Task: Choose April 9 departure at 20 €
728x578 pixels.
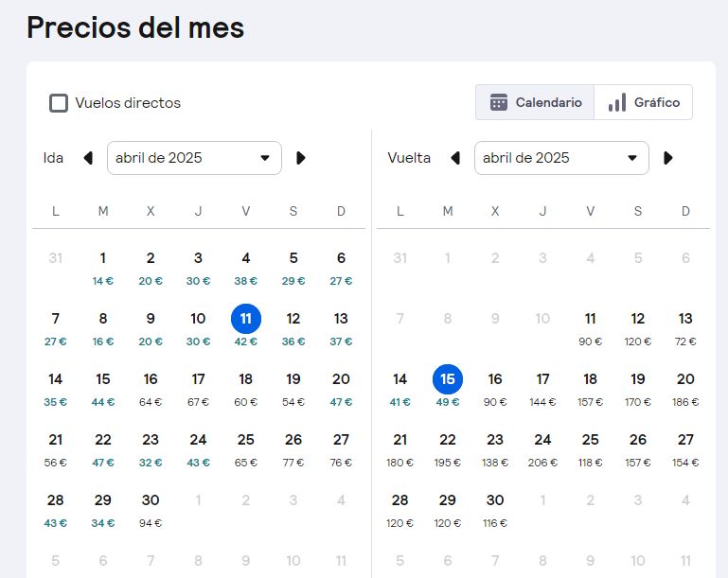Action: coord(151,329)
